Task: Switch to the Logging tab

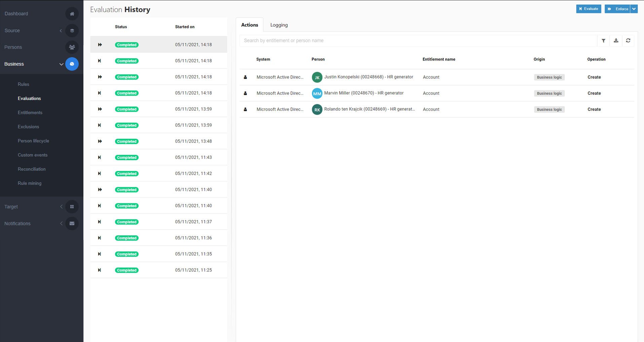Action: 279,25
